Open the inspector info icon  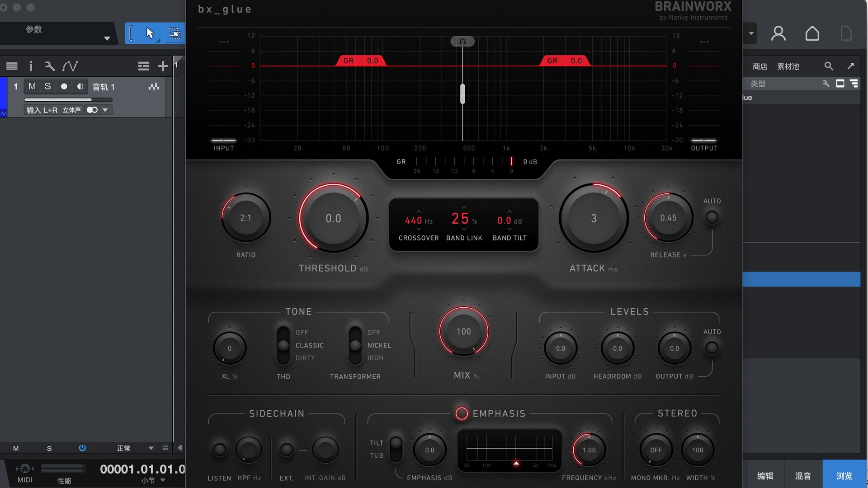click(31, 66)
